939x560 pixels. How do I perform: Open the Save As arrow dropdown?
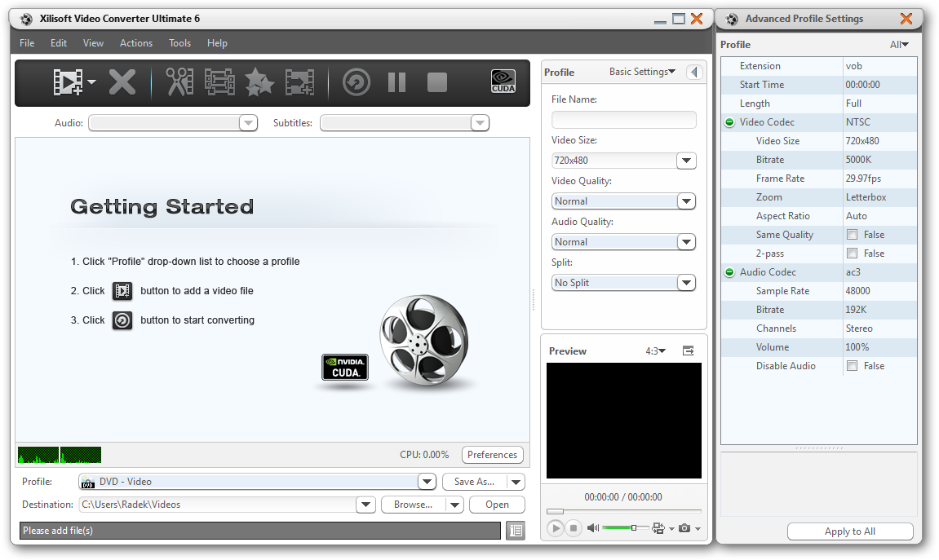[516, 482]
